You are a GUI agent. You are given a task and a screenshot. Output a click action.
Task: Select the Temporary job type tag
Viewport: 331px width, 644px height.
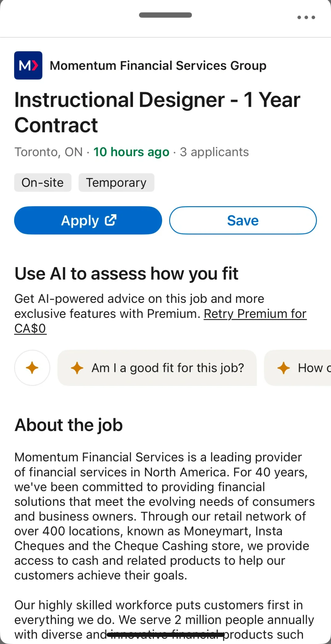pyautogui.click(x=116, y=183)
